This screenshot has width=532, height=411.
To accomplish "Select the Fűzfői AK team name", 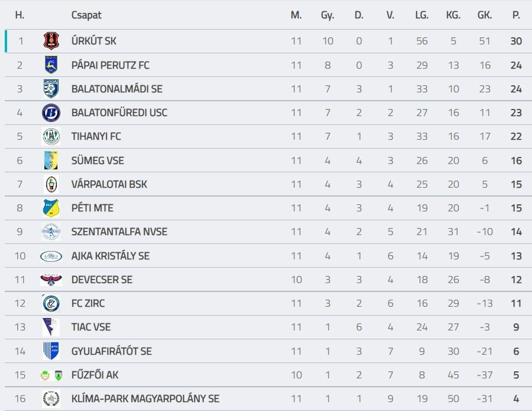I will pyautogui.click(x=95, y=375).
